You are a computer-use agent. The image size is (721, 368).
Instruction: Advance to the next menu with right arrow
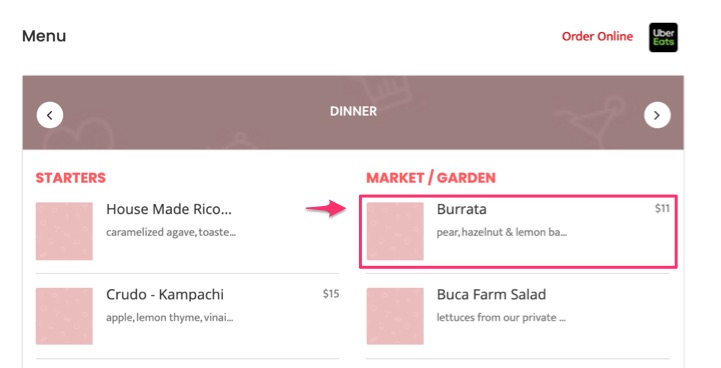[x=657, y=115]
